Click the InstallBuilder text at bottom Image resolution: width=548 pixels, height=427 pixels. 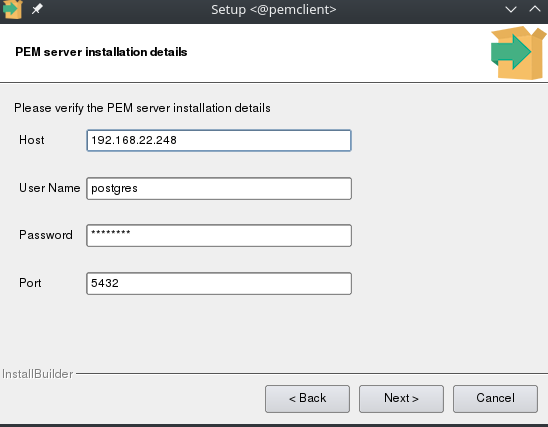point(37,374)
